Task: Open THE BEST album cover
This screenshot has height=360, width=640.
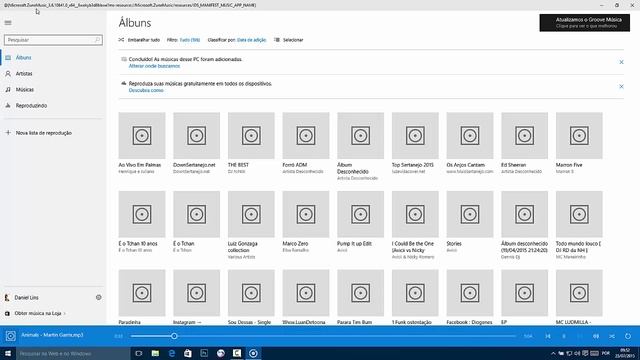Action: coord(251,136)
